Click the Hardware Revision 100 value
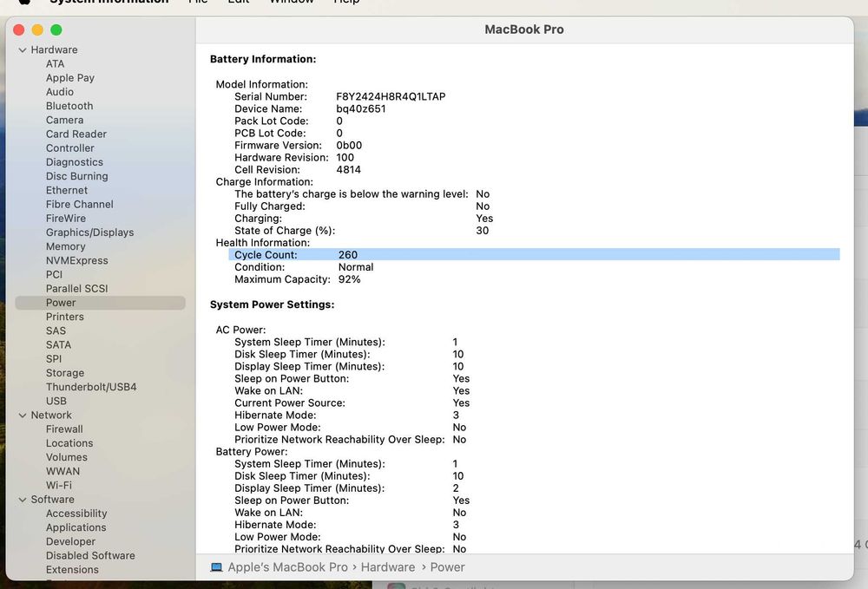This screenshot has height=589, width=868. 345,158
